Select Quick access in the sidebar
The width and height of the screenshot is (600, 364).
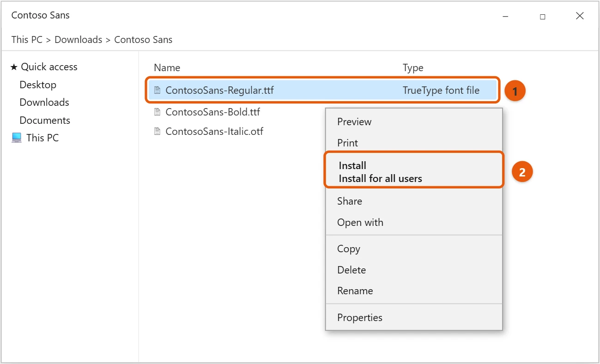tap(49, 67)
